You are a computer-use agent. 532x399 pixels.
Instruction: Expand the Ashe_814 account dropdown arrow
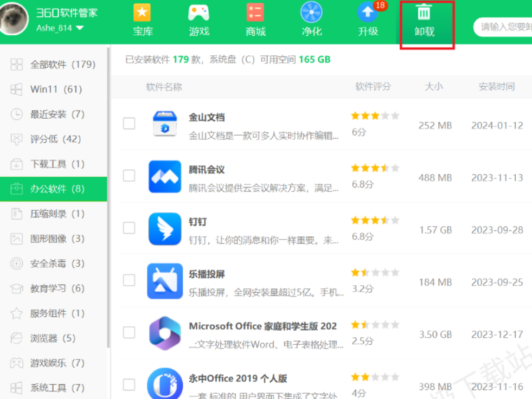[x=80, y=28]
